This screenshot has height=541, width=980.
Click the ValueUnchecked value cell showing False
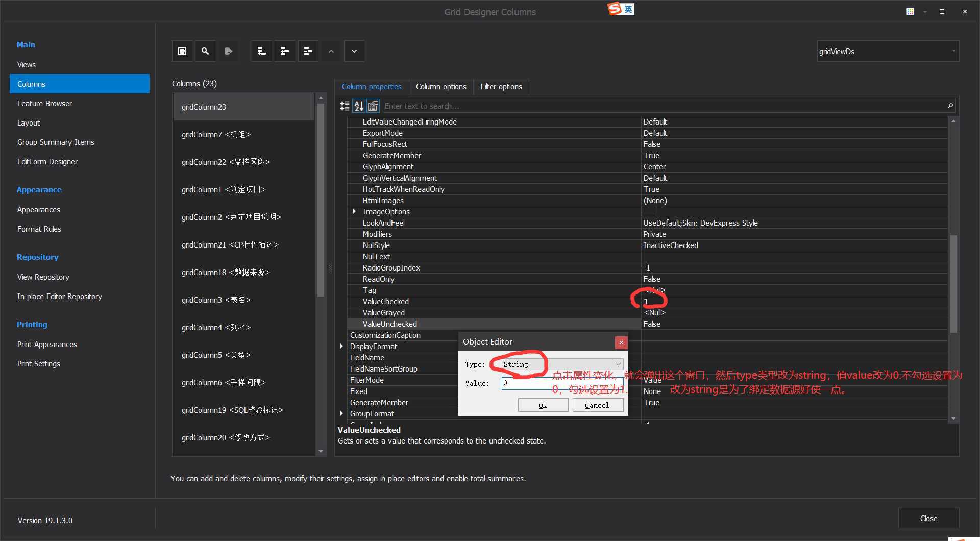click(x=794, y=324)
